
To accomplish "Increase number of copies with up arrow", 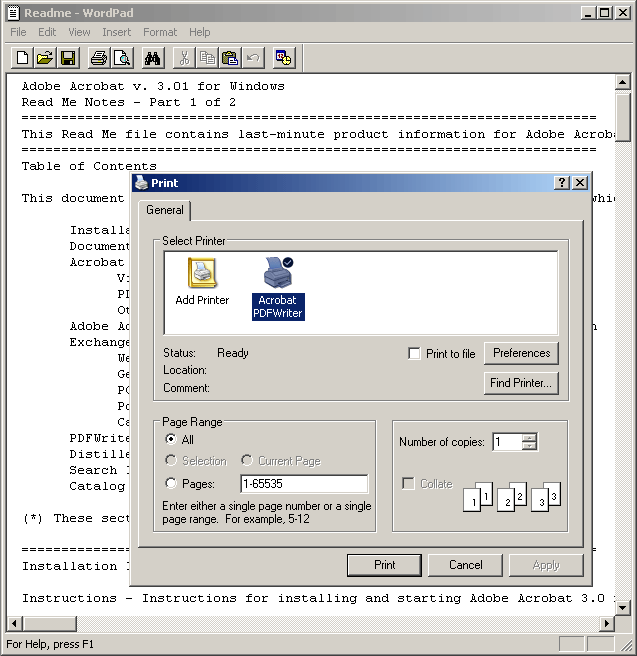I will click(529, 438).
